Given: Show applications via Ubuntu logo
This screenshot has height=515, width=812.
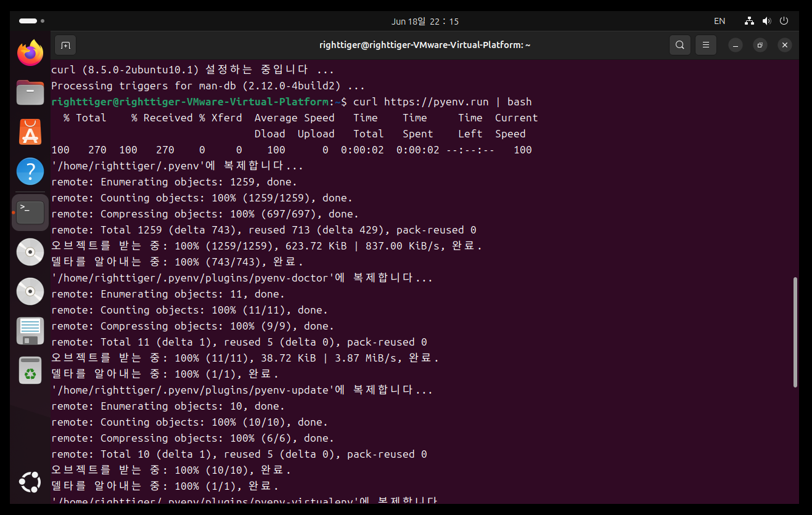Looking at the screenshot, I should [30, 482].
